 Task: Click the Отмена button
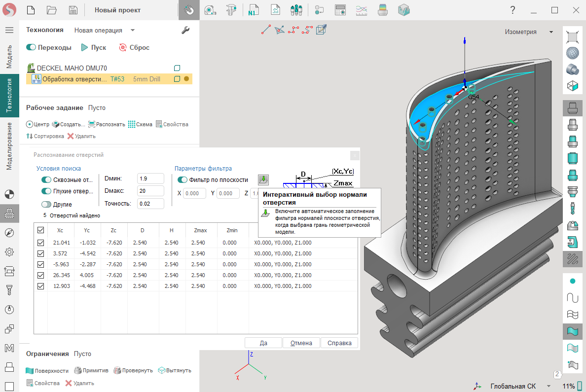[x=301, y=343]
